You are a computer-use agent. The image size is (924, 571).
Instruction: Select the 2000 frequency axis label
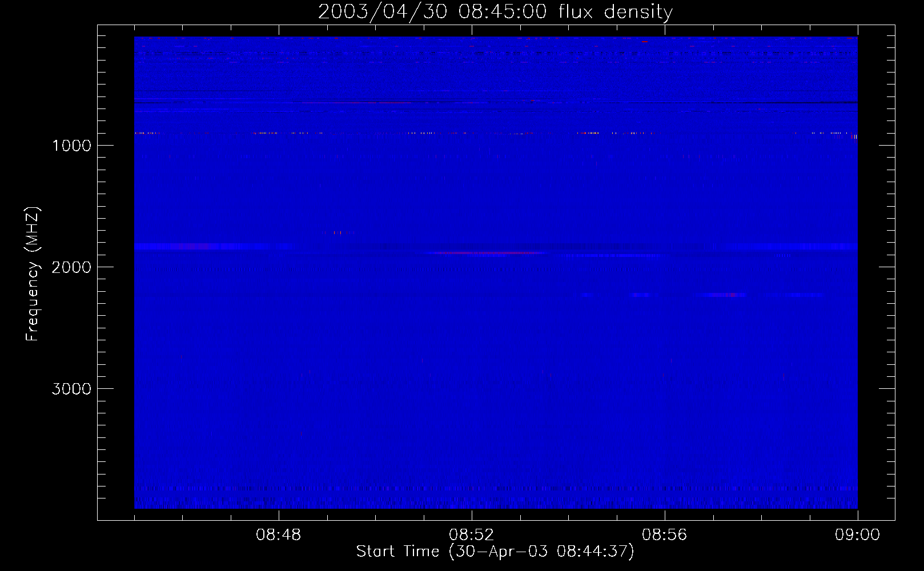(71, 267)
